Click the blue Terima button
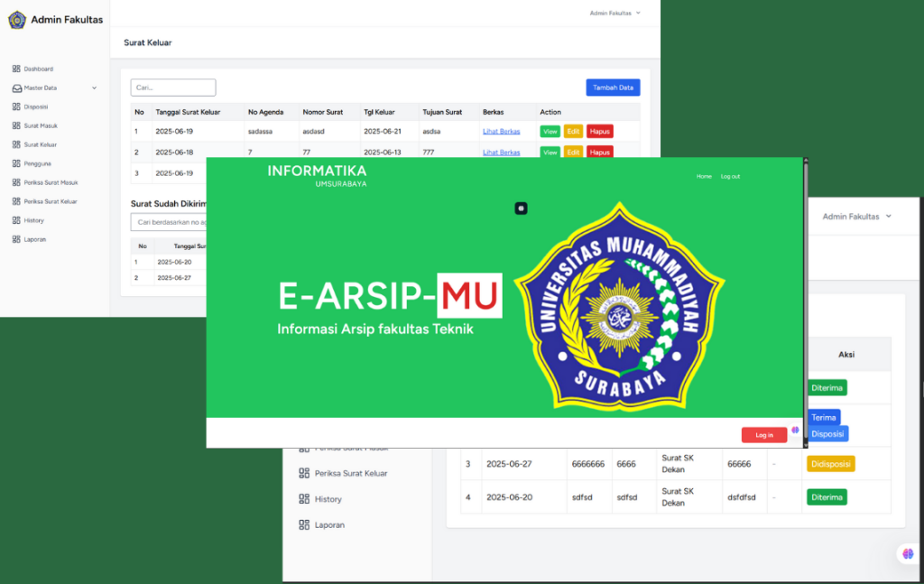 click(823, 417)
